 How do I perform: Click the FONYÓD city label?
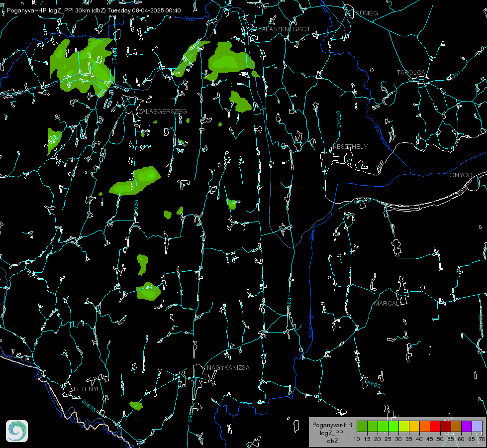point(459,175)
